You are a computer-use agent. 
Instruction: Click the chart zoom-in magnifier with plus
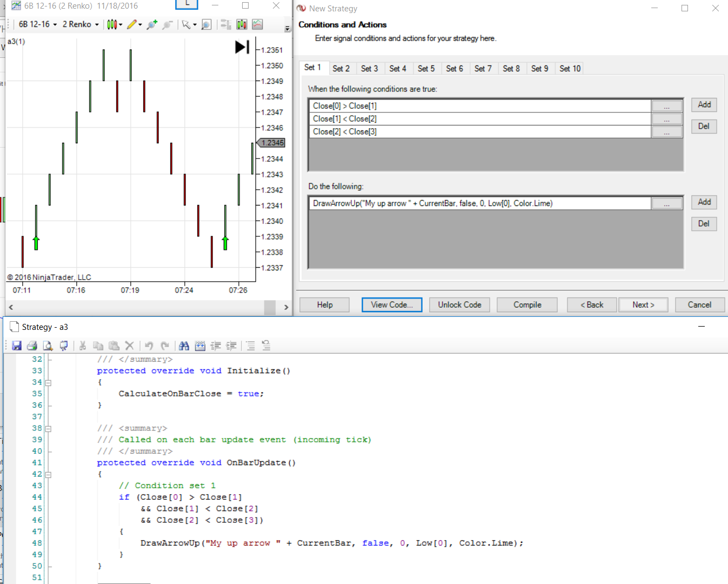(152, 24)
